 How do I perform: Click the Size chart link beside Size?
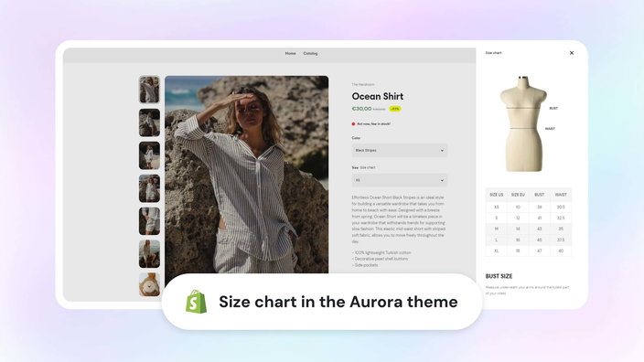click(x=368, y=167)
